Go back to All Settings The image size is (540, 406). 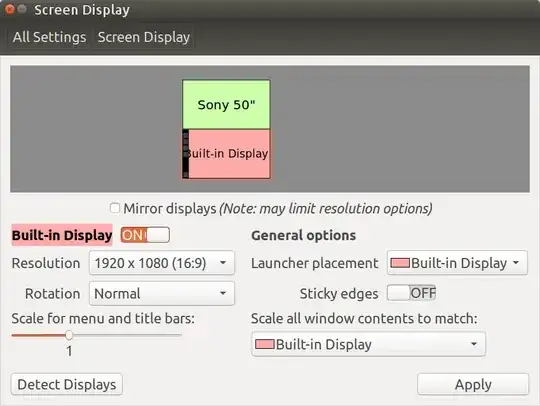point(49,37)
